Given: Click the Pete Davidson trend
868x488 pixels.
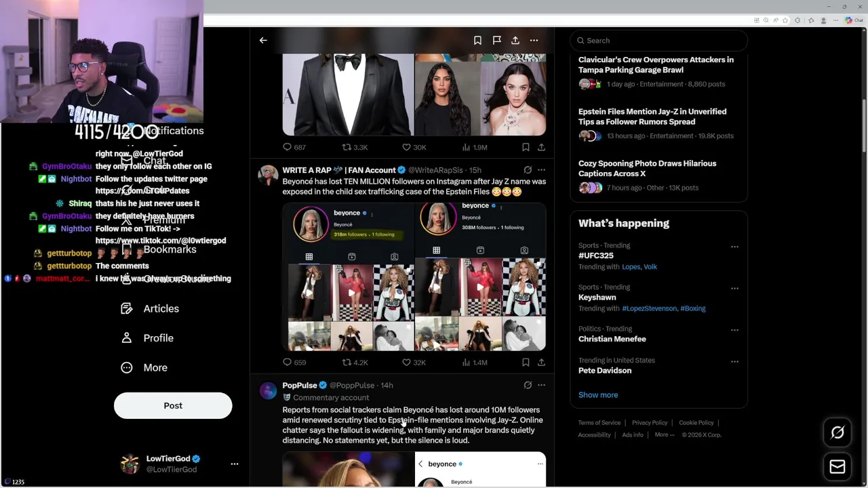Looking at the screenshot, I should tap(605, 371).
